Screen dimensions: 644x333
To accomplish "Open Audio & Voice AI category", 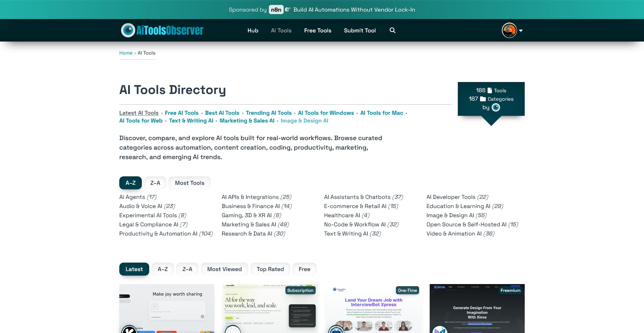I will pos(147,206).
